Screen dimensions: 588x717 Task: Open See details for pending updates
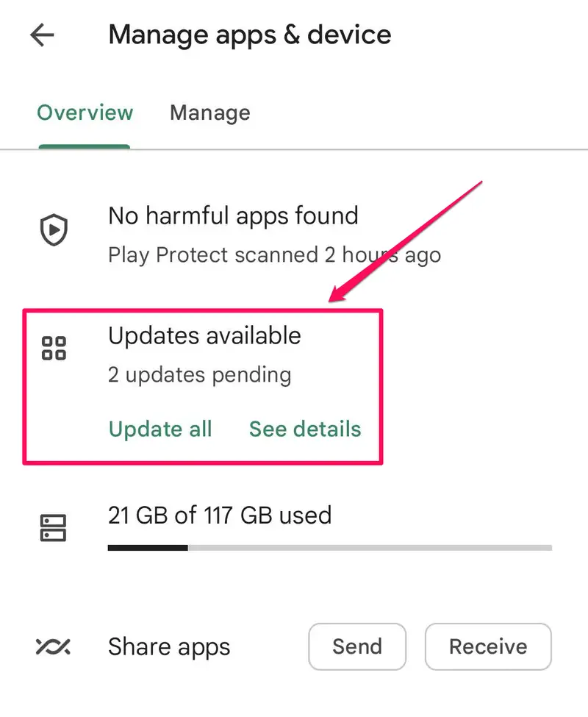(x=304, y=429)
